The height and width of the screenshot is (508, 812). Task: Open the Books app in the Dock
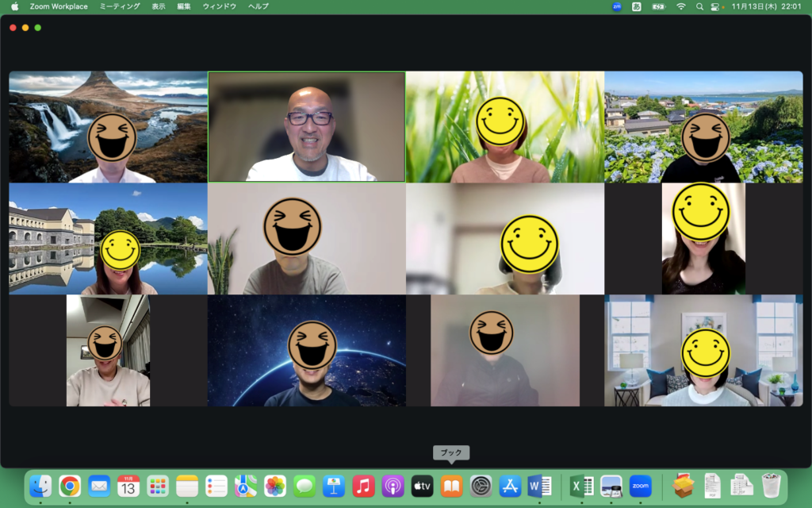click(x=451, y=486)
